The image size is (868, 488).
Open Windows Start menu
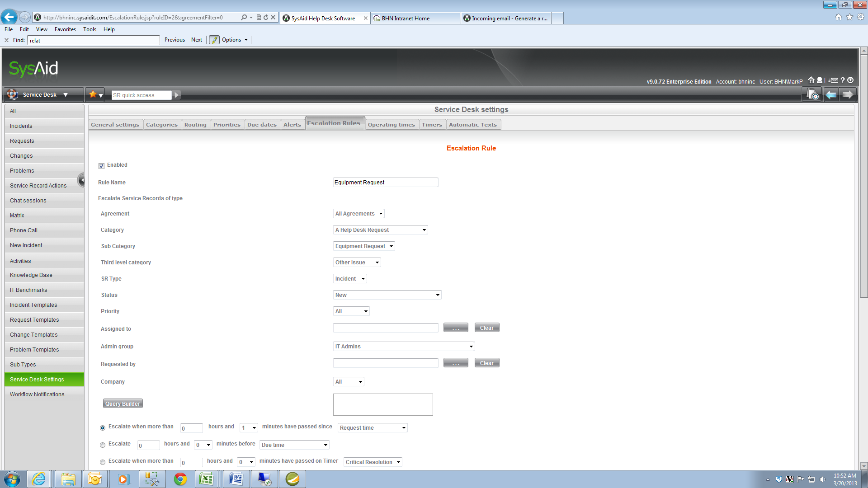[12, 479]
